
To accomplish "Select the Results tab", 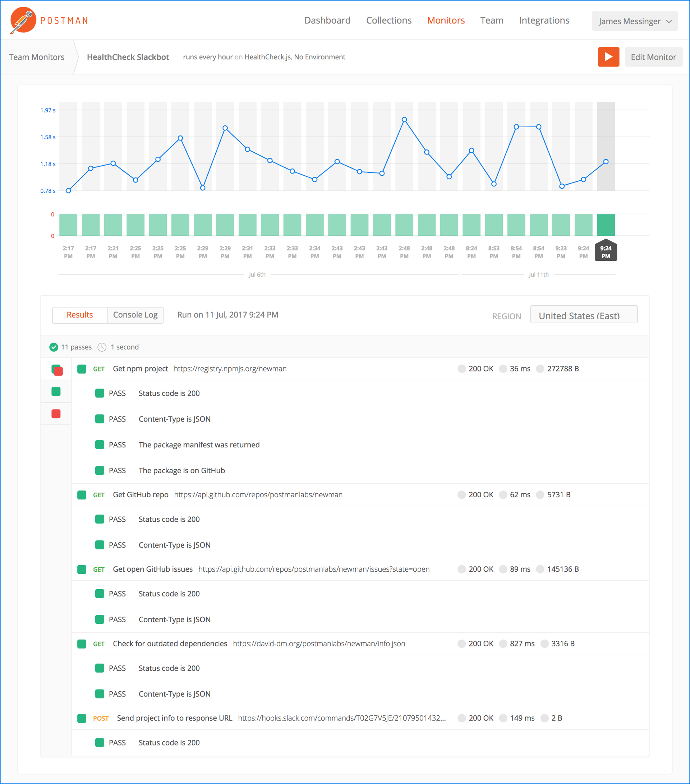I will click(80, 315).
